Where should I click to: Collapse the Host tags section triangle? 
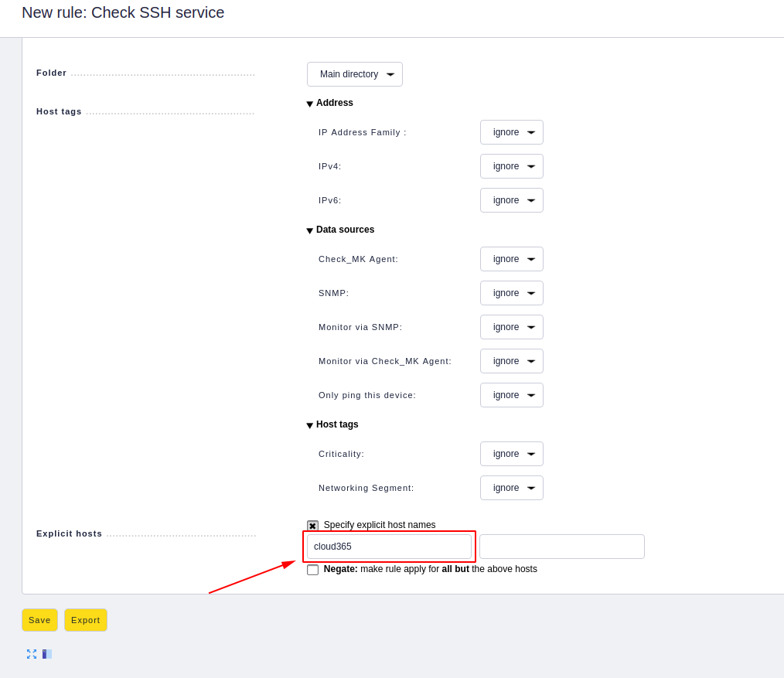[309, 425]
